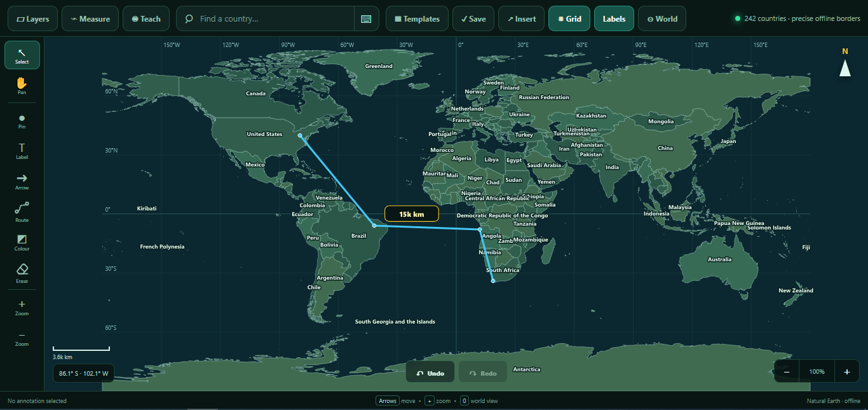Click the Papua New Guinea label
The height and width of the screenshot is (410, 868).
(739, 223)
